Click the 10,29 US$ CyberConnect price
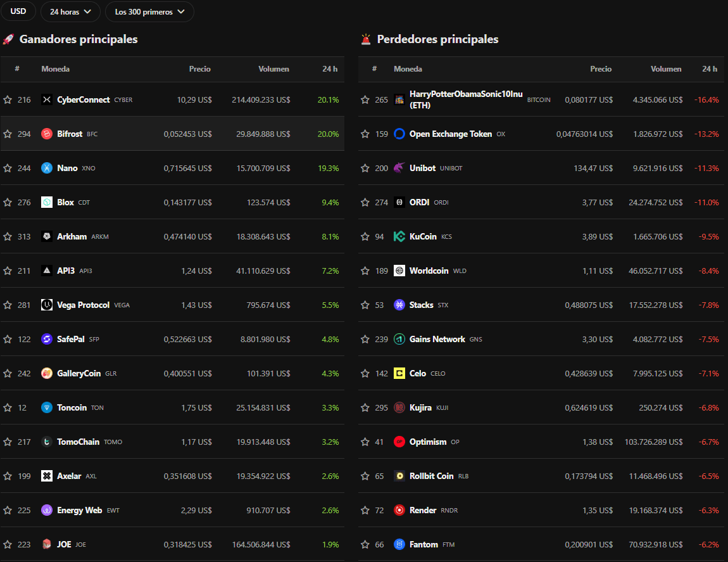728x562 pixels. (x=194, y=99)
